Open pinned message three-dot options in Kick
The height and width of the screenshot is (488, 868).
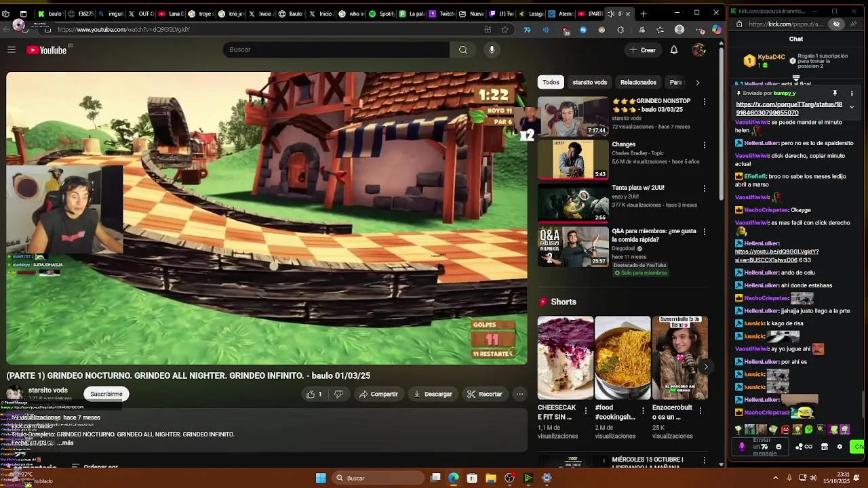[852, 94]
